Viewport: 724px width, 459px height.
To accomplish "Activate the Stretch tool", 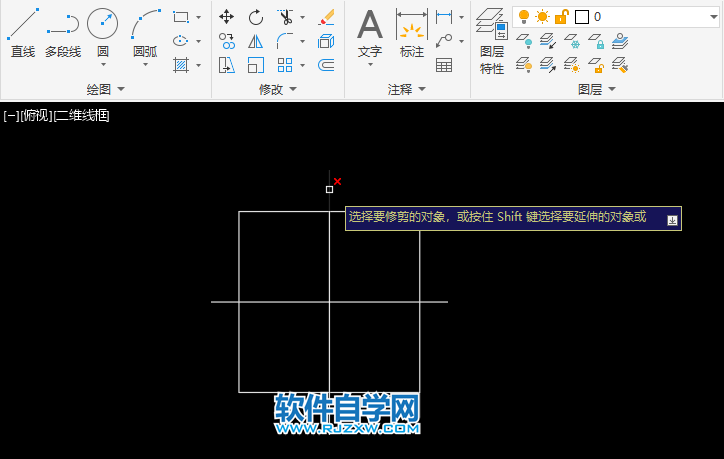I will tap(226, 65).
